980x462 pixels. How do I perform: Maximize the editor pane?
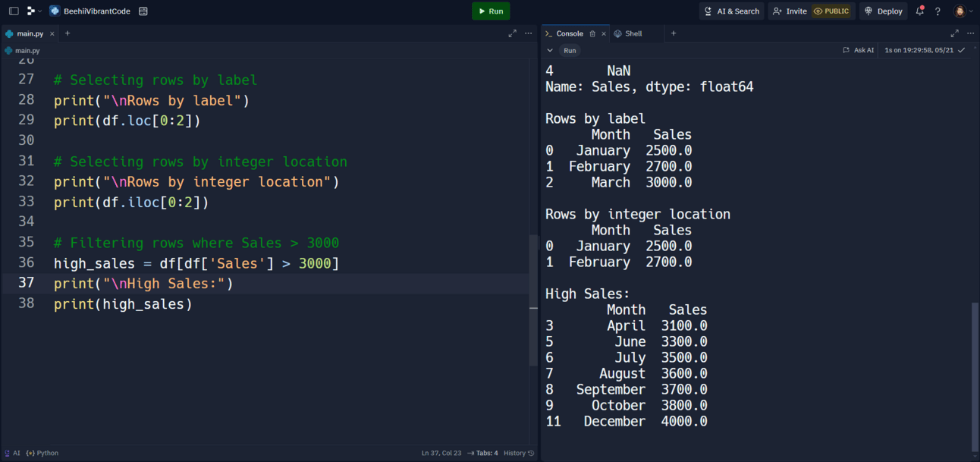(512, 33)
